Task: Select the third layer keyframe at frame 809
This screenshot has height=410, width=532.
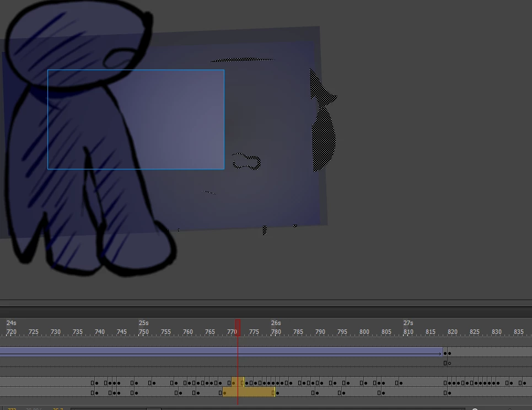Action: click(x=401, y=383)
